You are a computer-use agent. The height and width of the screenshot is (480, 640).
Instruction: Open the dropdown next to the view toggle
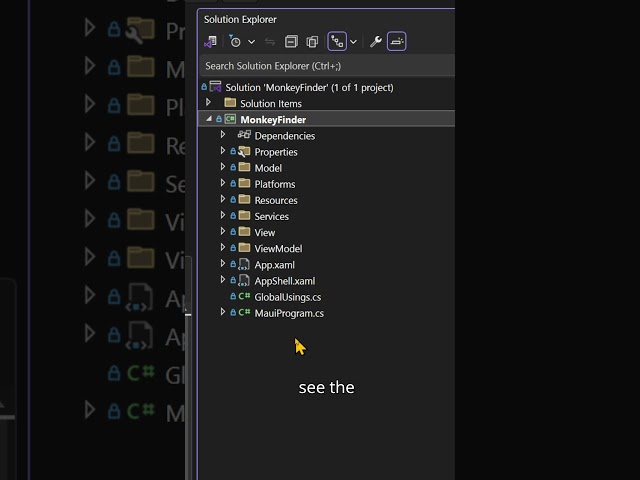(353, 42)
